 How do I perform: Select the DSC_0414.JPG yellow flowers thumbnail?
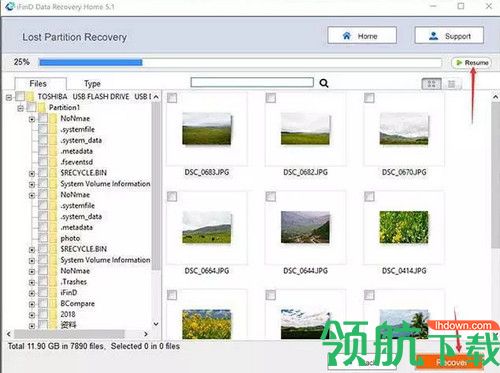coord(404,227)
